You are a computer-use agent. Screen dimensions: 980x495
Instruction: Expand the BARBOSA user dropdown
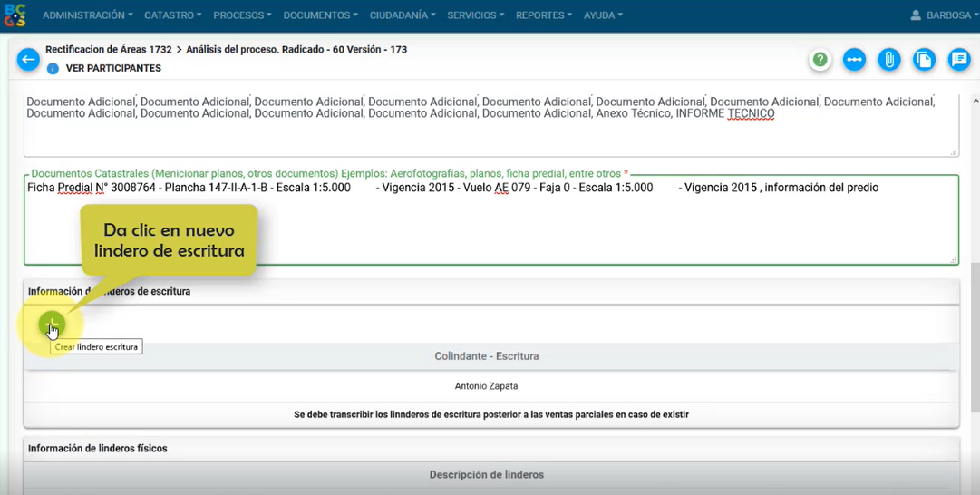coord(943,15)
